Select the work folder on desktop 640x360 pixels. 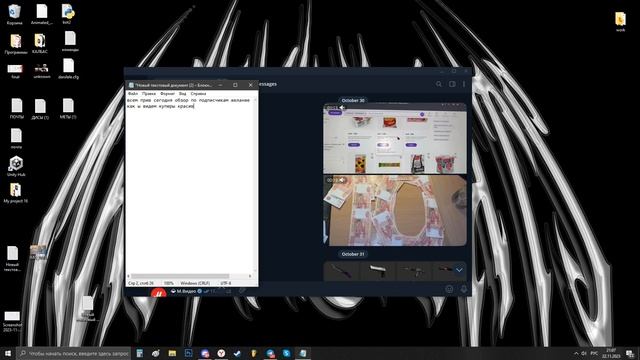[620, 22]
